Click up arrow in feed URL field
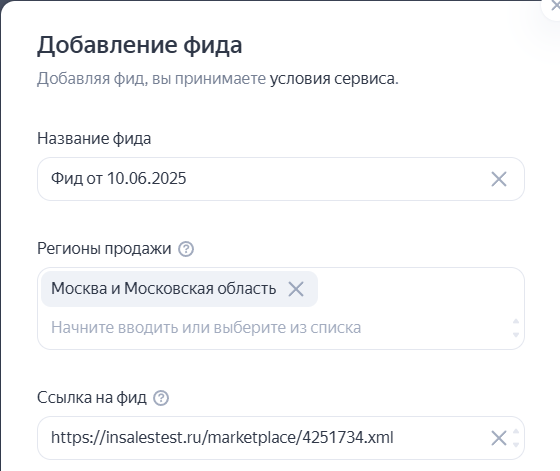The image size is (560, 471). [516, 431]
